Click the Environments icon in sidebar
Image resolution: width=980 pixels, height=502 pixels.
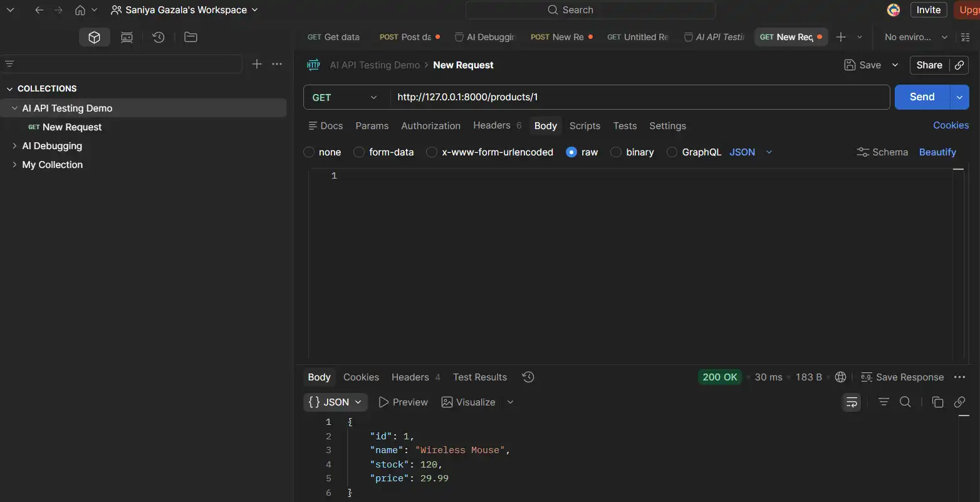click(127, 38)
